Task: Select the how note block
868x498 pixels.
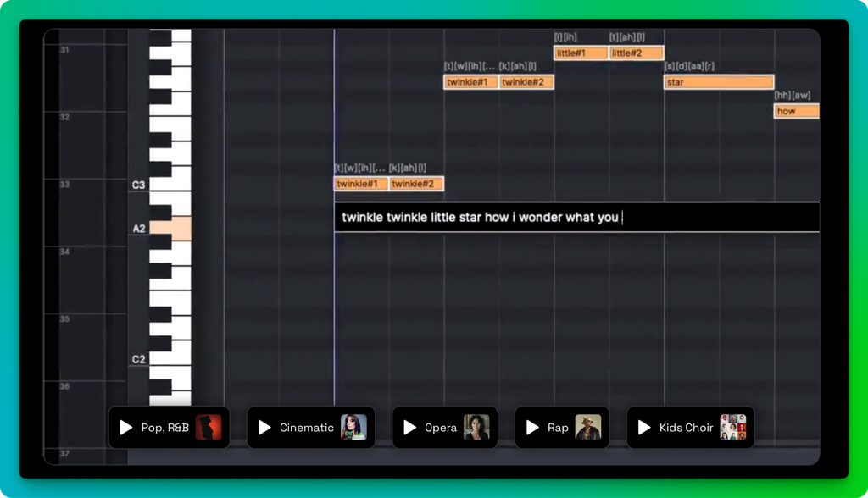Action: 797,111
